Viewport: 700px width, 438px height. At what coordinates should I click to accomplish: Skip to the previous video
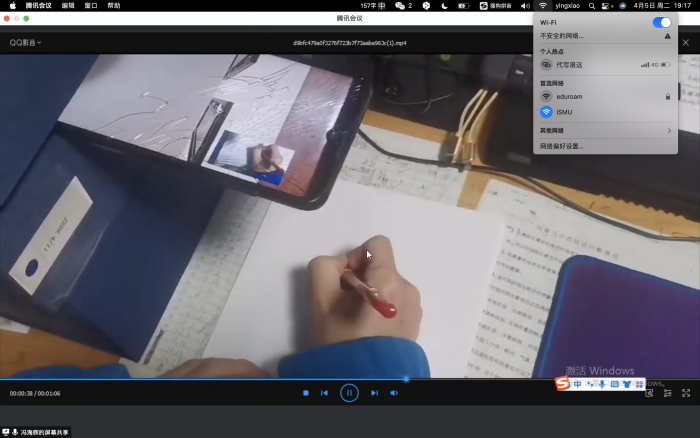click(x=325, y=393)
